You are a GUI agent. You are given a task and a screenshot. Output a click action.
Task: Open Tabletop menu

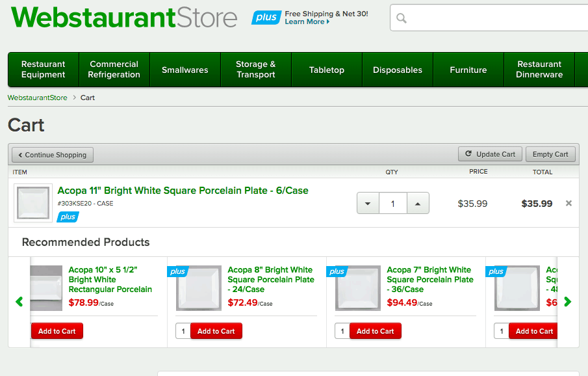[327, 70]
